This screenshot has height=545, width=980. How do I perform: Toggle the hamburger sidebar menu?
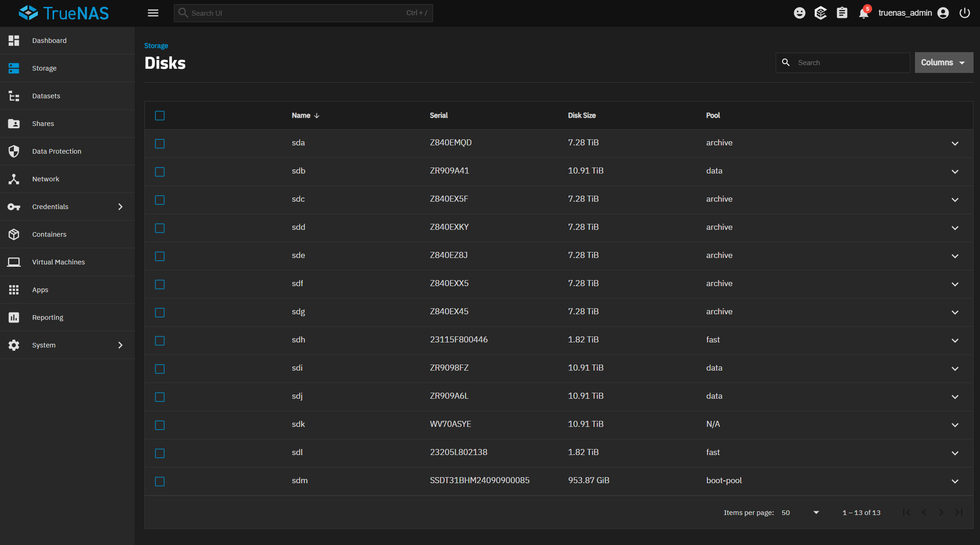(x=153, y=13)
